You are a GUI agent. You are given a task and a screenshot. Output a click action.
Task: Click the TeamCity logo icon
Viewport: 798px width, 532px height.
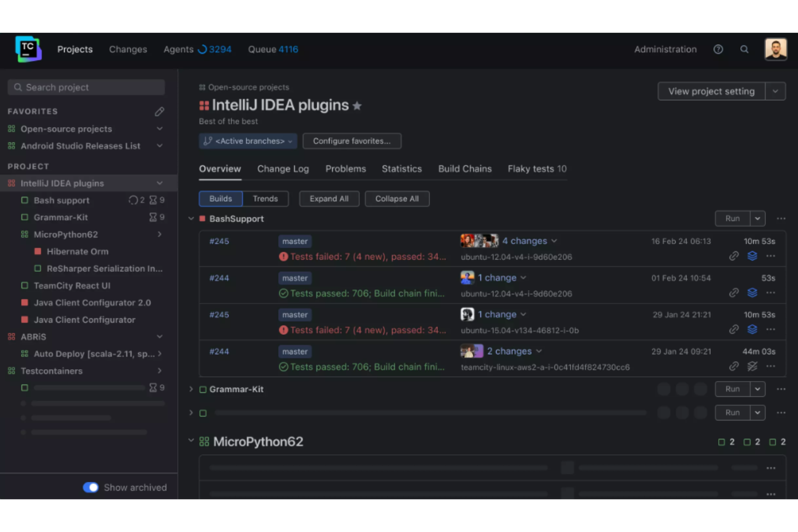(x=28, y=50)
